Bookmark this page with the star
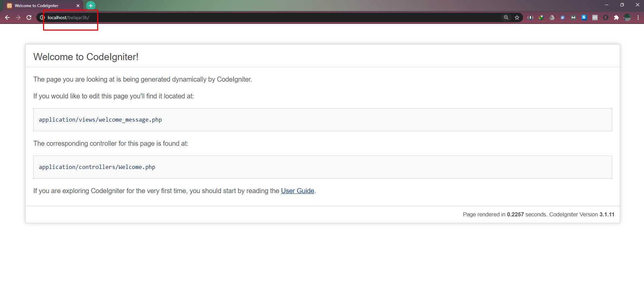 (517, 17)
